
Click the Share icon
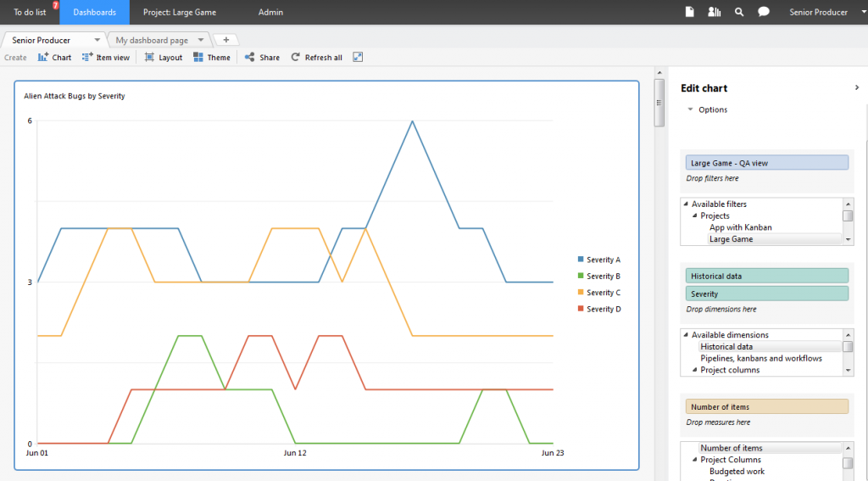pos(250,58)
